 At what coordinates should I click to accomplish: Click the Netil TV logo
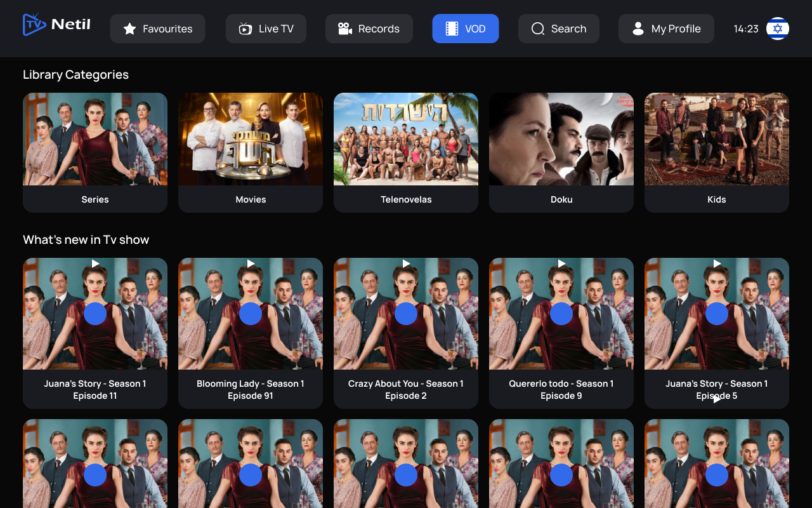[x=56, y=25]
